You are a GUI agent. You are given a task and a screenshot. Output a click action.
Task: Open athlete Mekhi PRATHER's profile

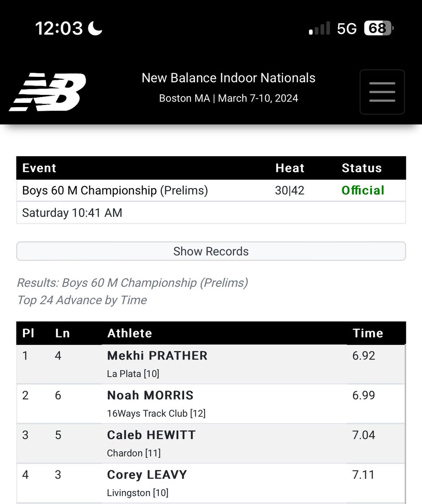point(157,355)
